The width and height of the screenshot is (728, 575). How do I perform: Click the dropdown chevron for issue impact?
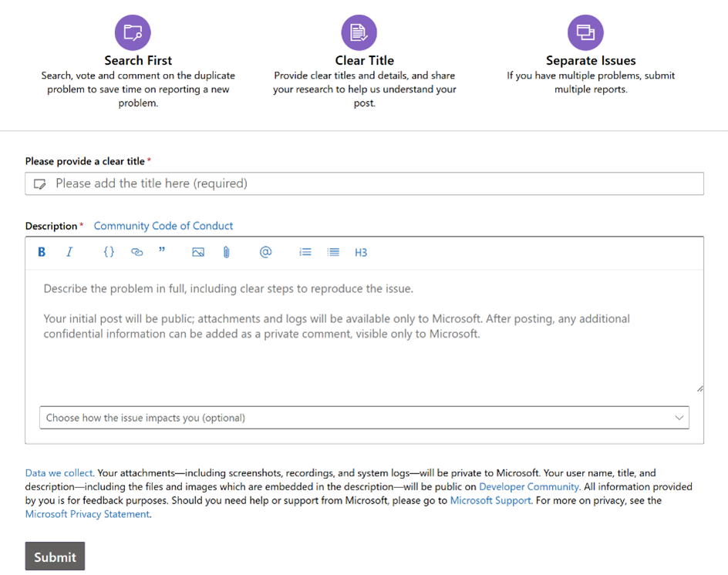[x=679, y=418]
